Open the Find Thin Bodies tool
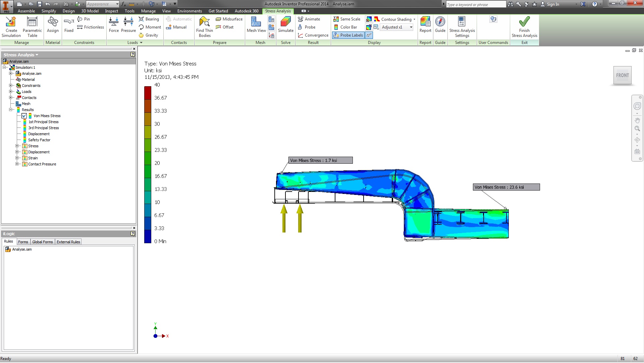The image size is (644, 363). pyautogui.click(x=204, y=27)
